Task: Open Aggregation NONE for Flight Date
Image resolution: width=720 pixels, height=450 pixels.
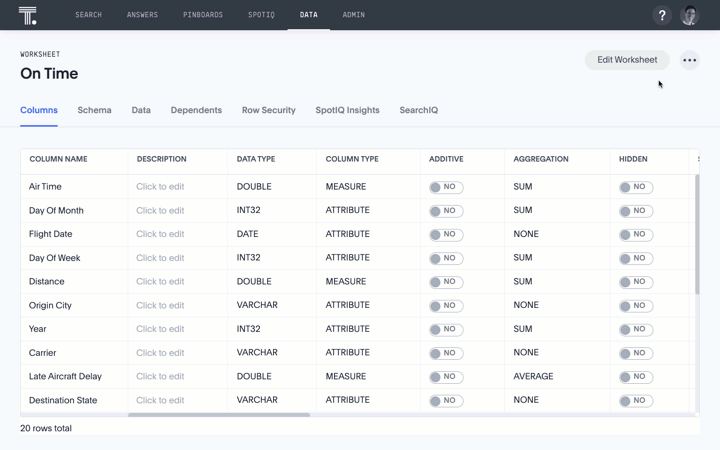Action: [x=526, y=234]
